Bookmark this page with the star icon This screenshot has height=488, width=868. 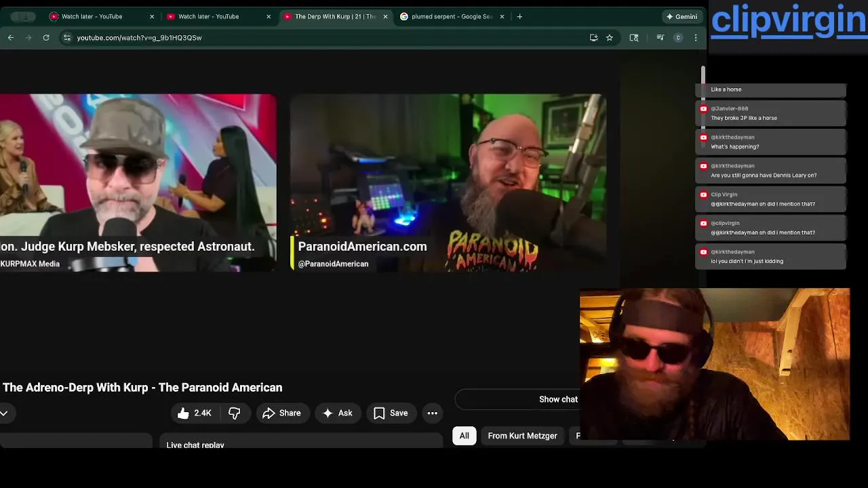click(x=610, y=38)
